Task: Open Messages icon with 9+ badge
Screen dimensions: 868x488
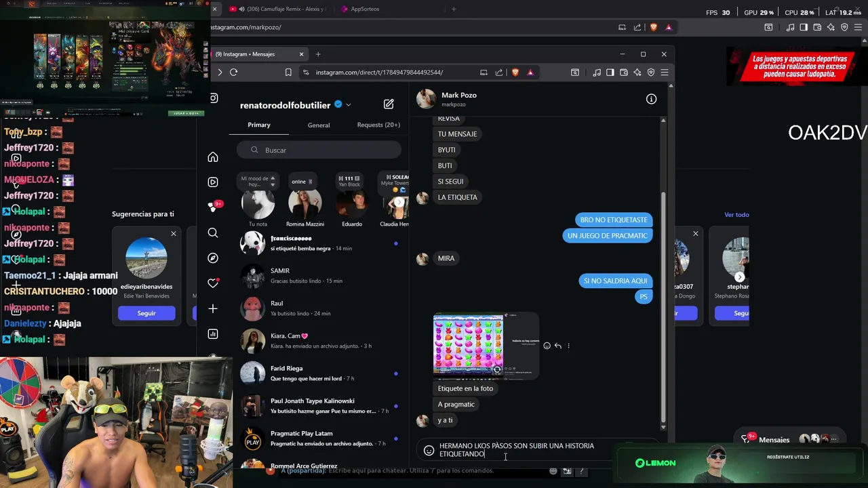Action: (213, 207)
